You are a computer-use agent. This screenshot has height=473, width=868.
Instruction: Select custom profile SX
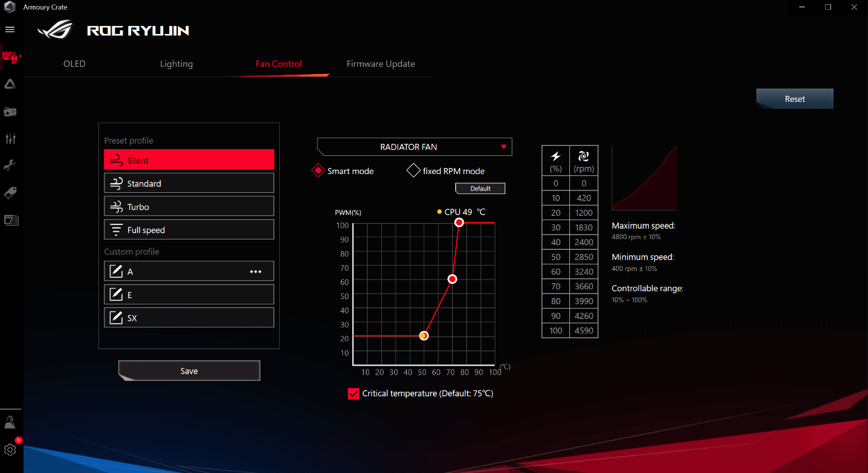pyautogui.click(x=189, y=318)
